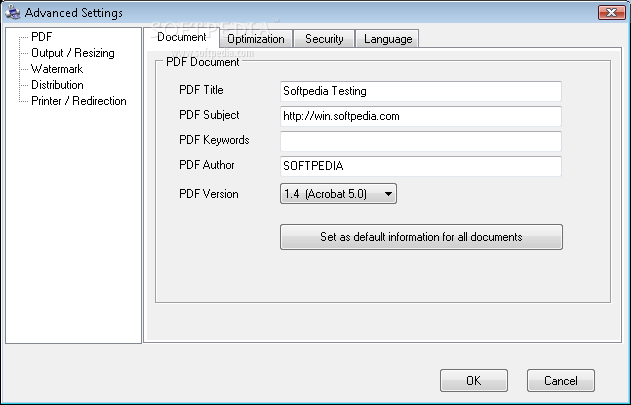The image size is (631, 405).
Task: Click the PDF Title input field
Action: (x=421, y=91)
